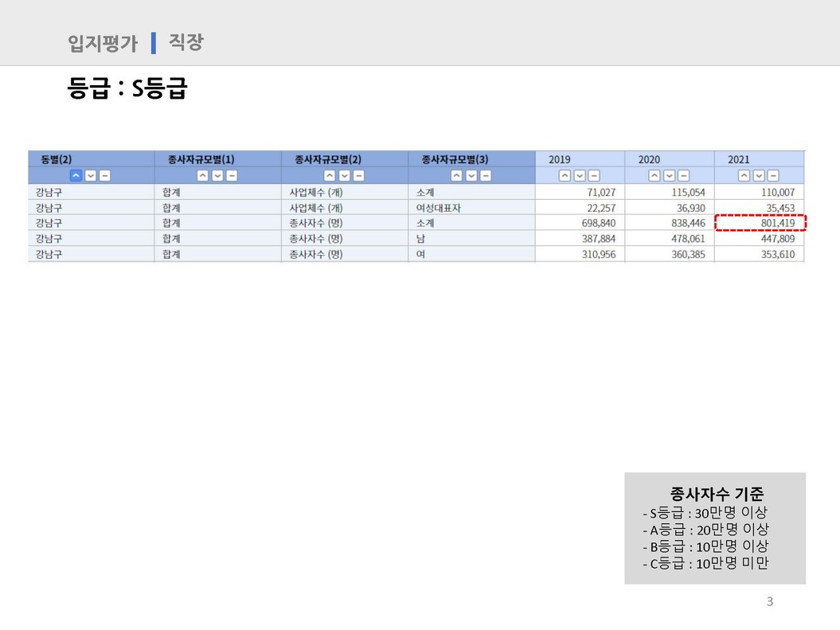
Task: Click the C등급 : 10만명 미만 line
Action: (705, 564)
